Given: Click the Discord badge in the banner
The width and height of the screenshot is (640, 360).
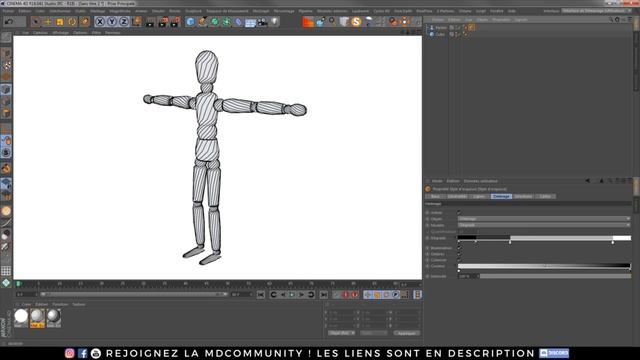Looking at the screenshot, I should [554, 353].
